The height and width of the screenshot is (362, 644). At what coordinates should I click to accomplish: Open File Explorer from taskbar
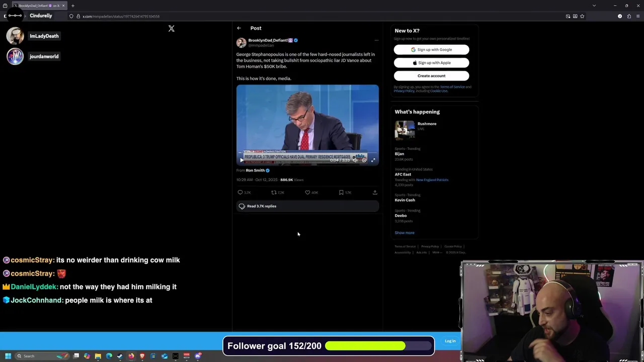click(98, 356)
